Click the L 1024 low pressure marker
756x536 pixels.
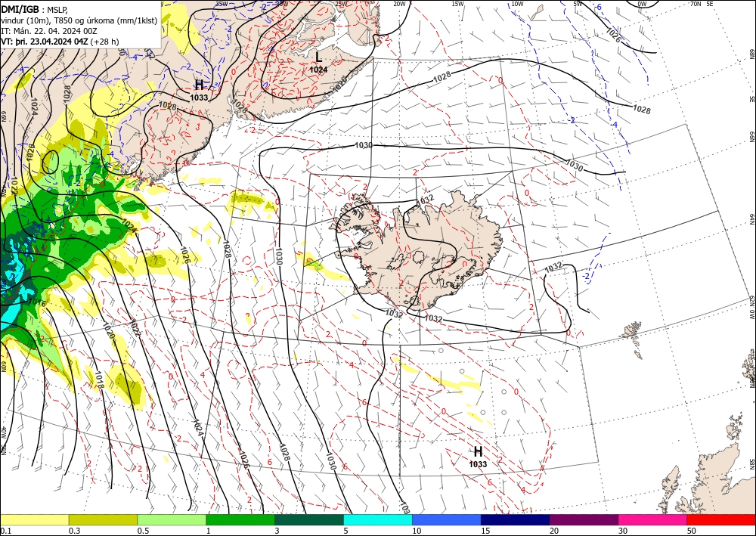point(318,63)
